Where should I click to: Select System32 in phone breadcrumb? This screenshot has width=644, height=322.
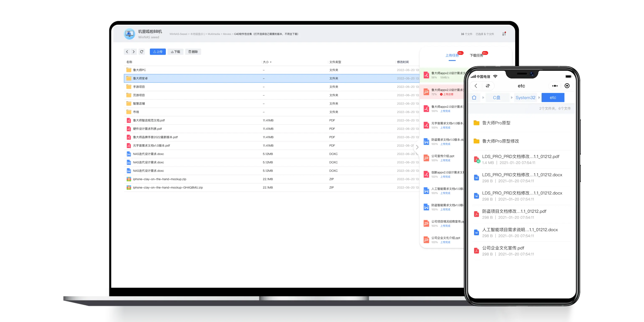(x=525, y=97)
